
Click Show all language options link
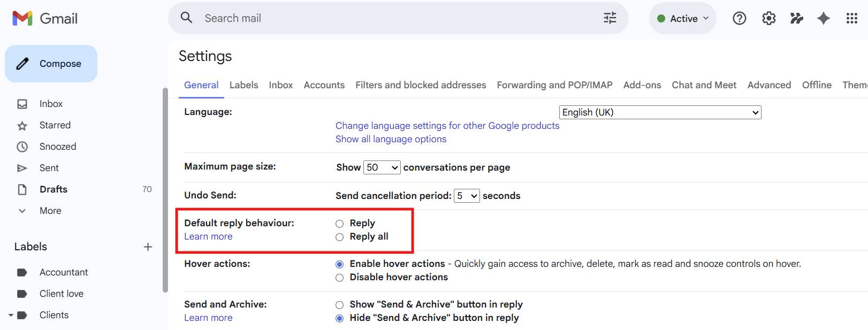coord(391,139)
